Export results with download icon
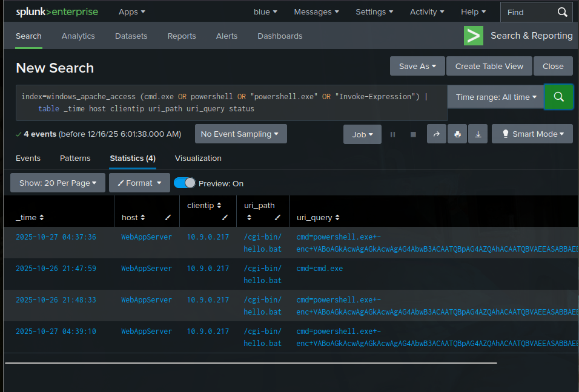This screenshot has width=579, height=392. (478, 134)
